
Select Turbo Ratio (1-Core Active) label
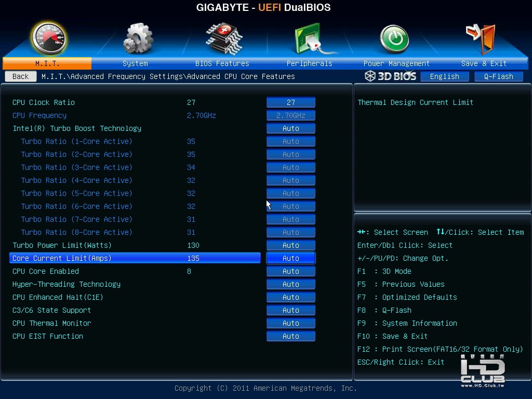[76, 141]
